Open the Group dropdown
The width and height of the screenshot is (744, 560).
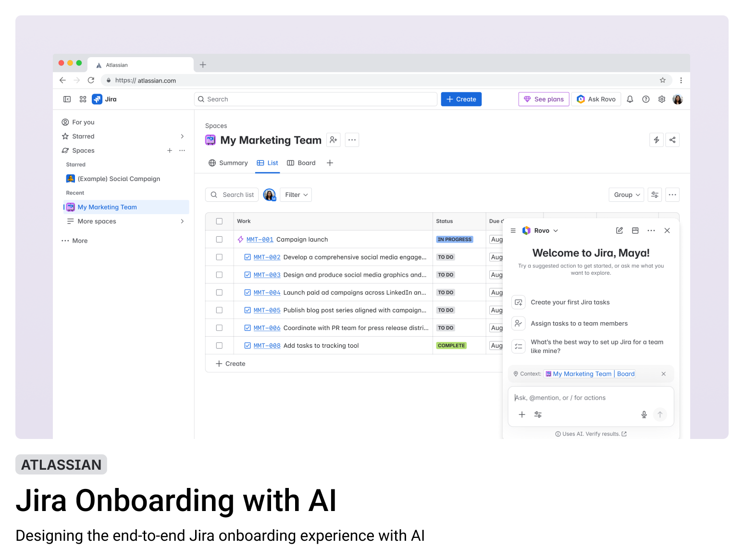coord(626,195)
